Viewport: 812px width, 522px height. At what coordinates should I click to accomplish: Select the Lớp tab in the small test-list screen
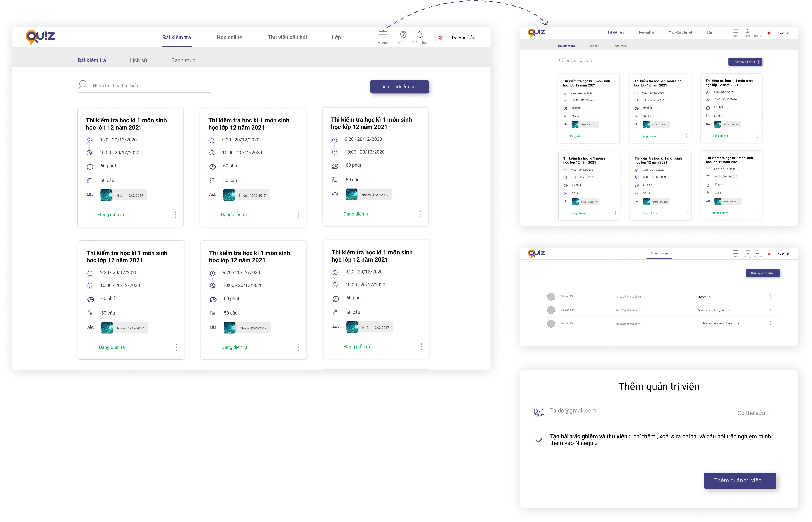(x=709, y=33)
